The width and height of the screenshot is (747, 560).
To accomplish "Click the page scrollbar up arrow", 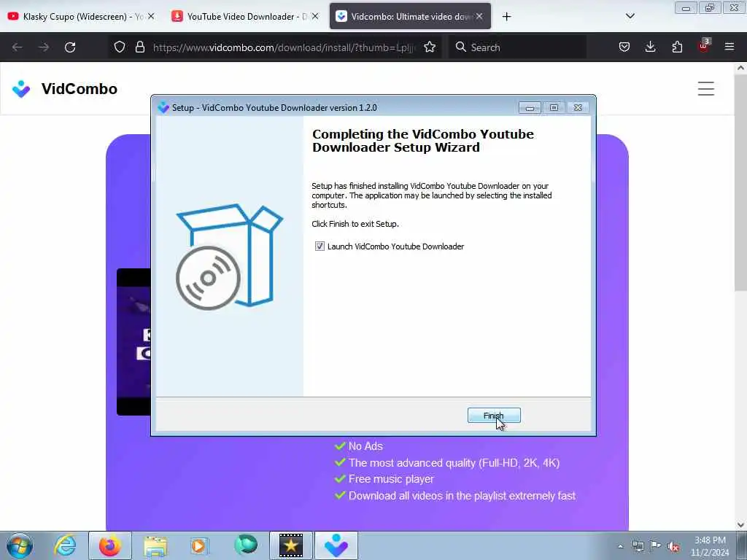I will pyautogui.click(x=741, y=68).
